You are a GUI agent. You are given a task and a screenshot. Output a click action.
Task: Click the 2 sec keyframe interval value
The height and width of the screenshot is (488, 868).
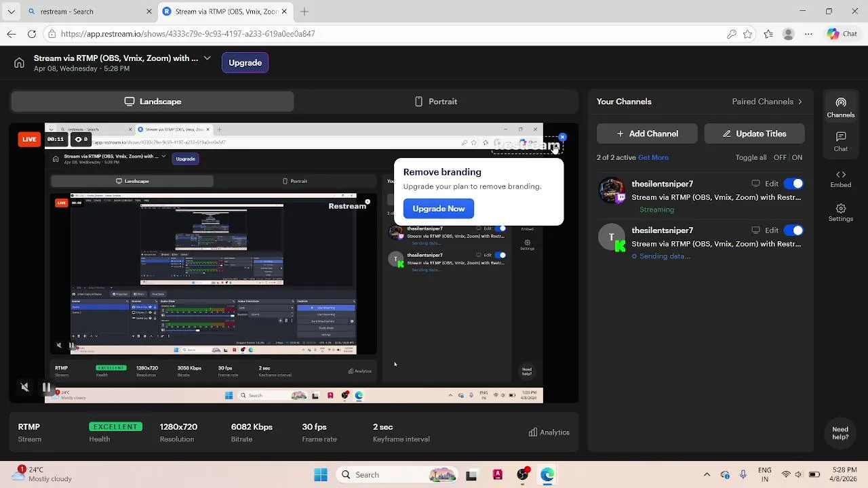pos(382,427)
